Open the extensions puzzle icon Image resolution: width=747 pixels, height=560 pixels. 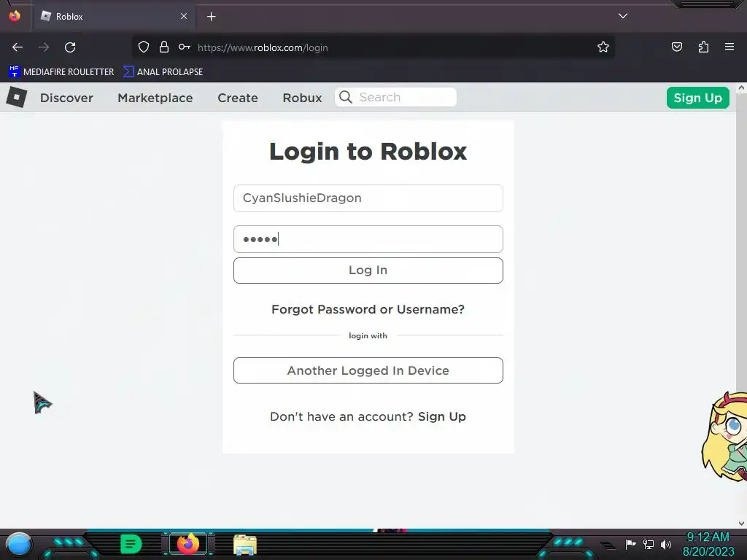[x=703, y=47]
